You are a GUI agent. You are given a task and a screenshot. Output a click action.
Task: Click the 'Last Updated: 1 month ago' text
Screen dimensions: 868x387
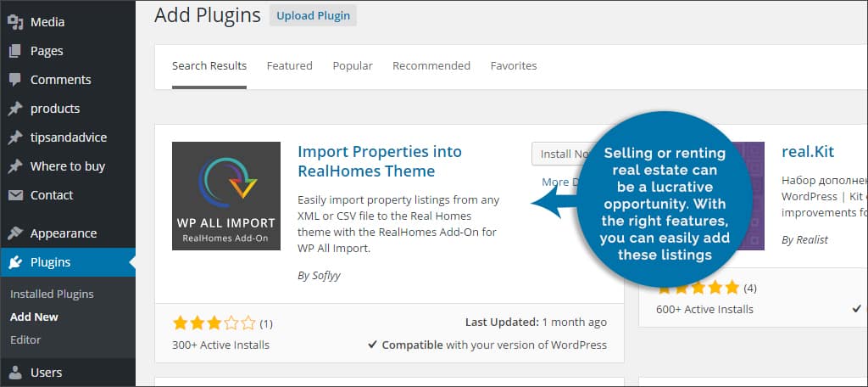536,322
